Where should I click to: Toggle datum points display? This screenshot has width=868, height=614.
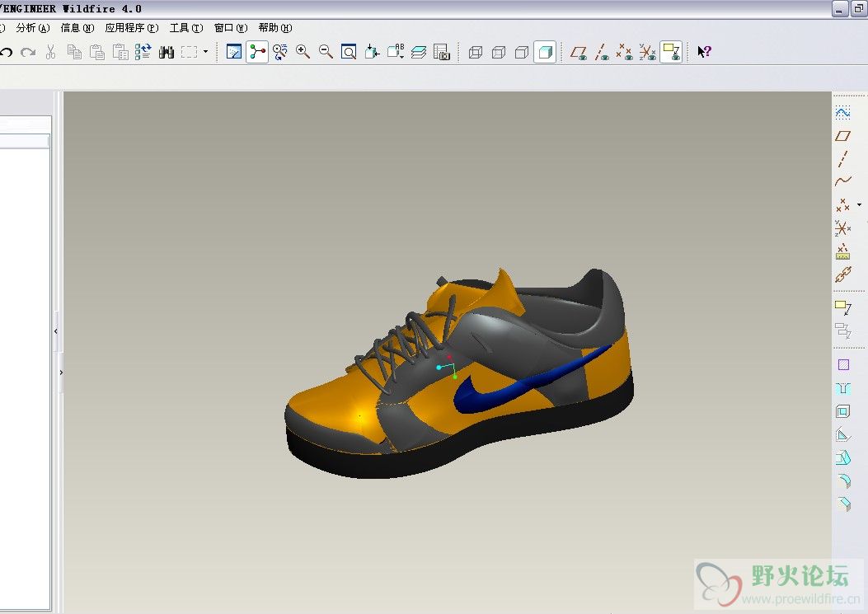pyautogui.click(x=625, y=52)
